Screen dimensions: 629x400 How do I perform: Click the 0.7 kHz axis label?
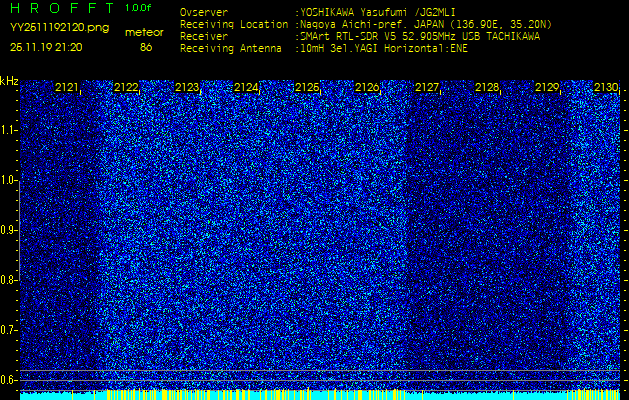[x=8, y=330]
